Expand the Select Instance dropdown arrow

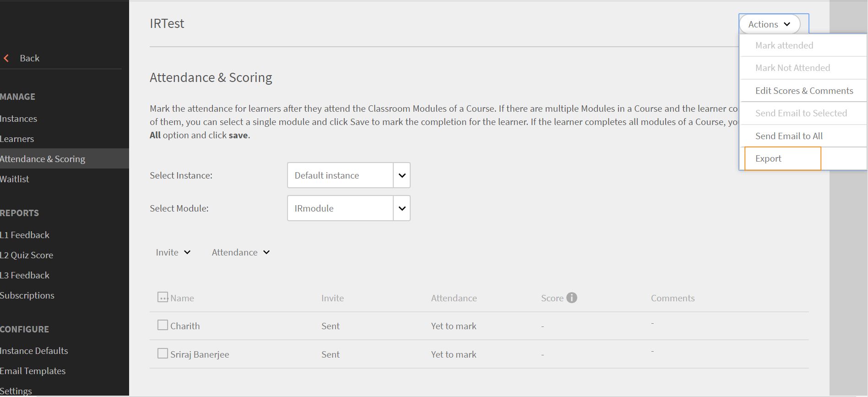tap(402, 175)
